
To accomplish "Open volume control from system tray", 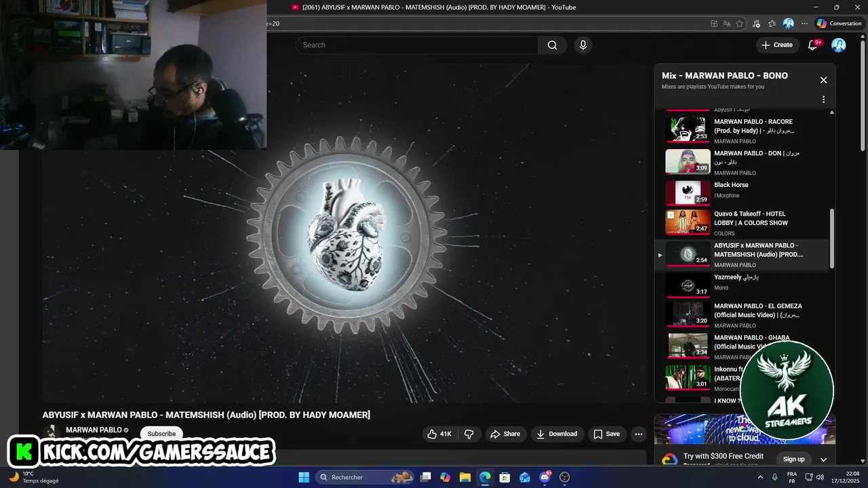I will click(x=820, y=477).
